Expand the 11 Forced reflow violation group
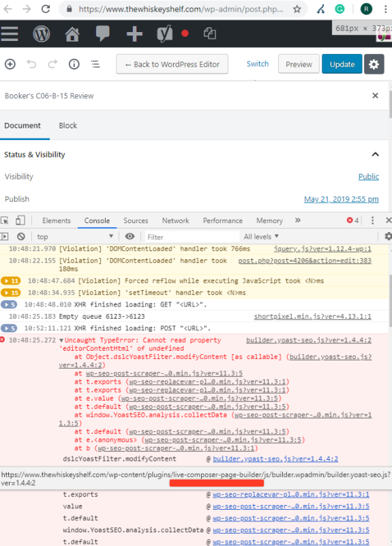The image size is (392, 546). 10,281
